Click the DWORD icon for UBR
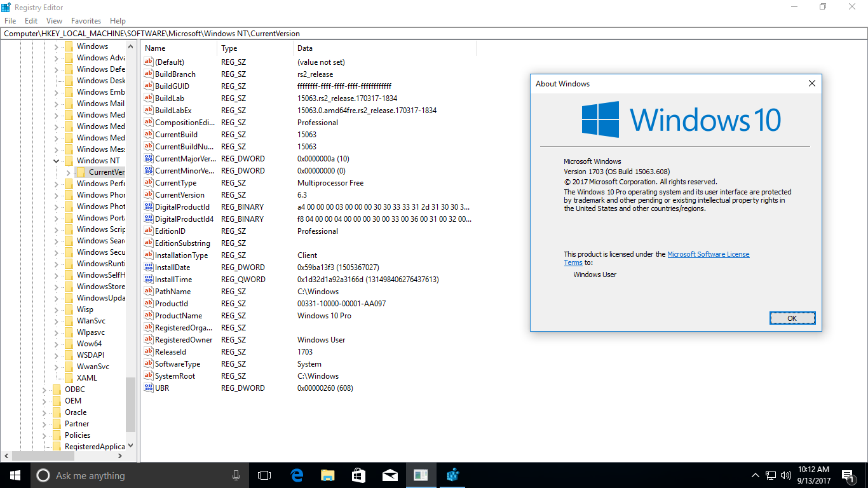 pos(149,388)
